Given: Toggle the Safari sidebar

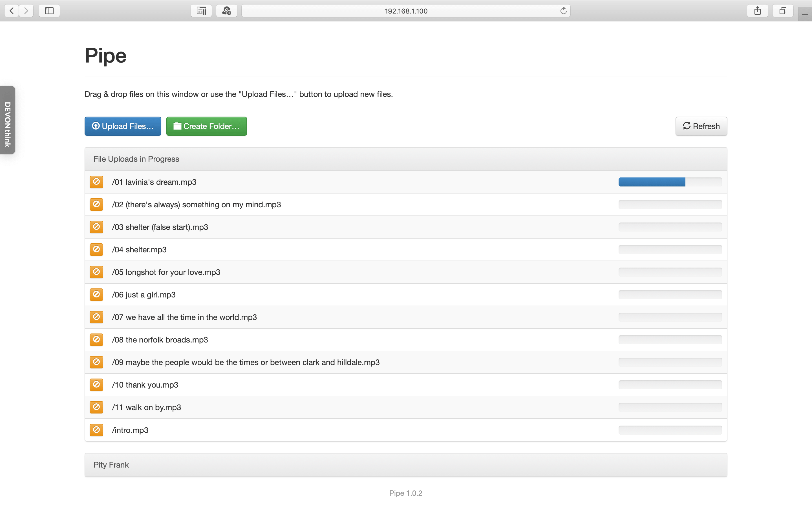Looking at the screenshot, I should pos(49,11).
